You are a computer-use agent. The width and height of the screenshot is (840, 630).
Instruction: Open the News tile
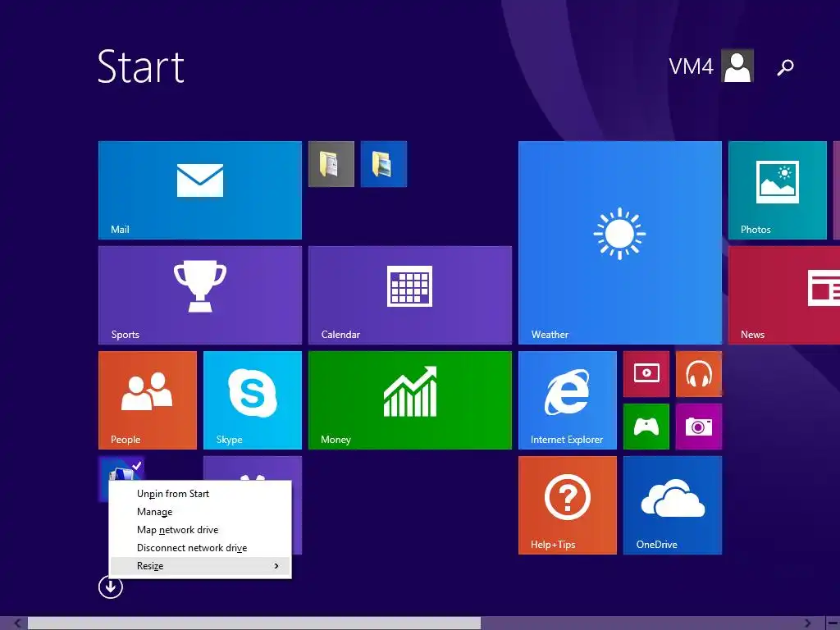pyautogui.click(x=784, y=295)
